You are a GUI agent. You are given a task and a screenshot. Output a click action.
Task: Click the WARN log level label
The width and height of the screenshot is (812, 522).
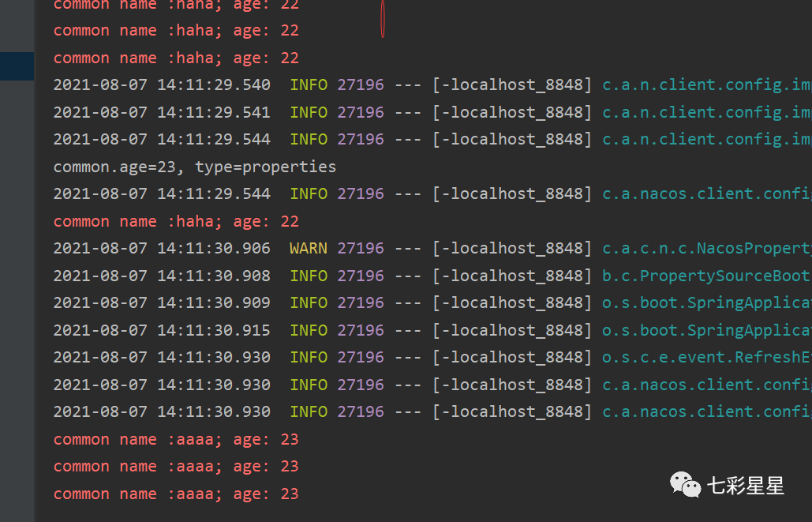coord(309,249)
